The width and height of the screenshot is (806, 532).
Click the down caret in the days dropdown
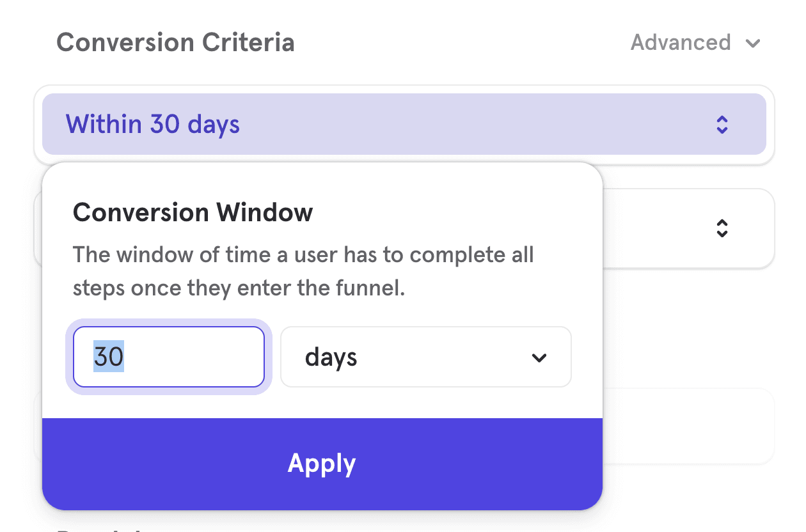(539, 357)
